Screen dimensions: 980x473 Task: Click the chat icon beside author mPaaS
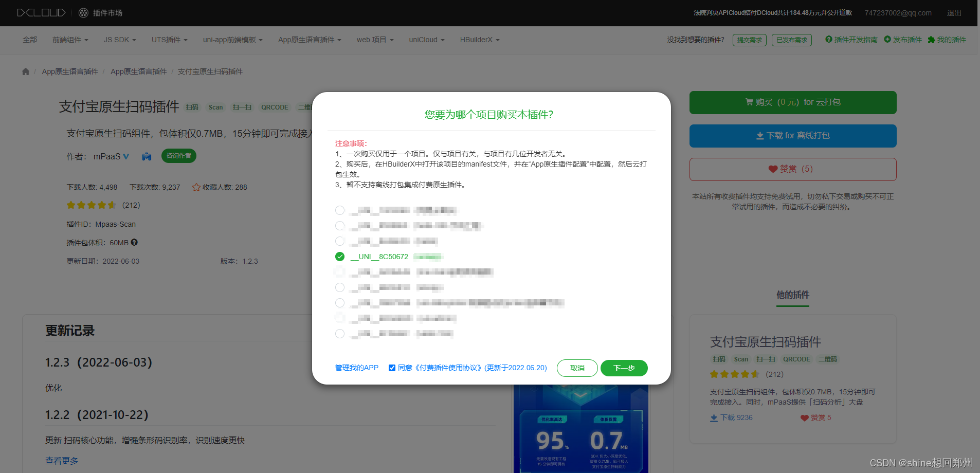146,156
